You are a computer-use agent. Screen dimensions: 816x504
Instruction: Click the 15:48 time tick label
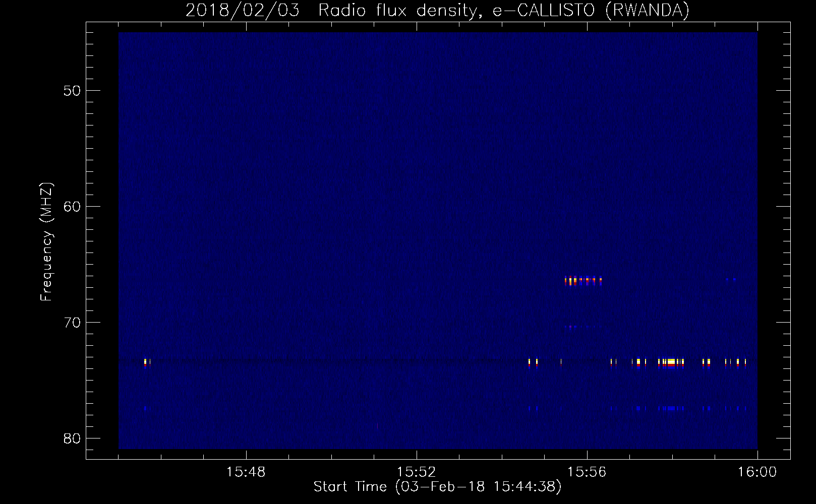[x=246, y=472]
